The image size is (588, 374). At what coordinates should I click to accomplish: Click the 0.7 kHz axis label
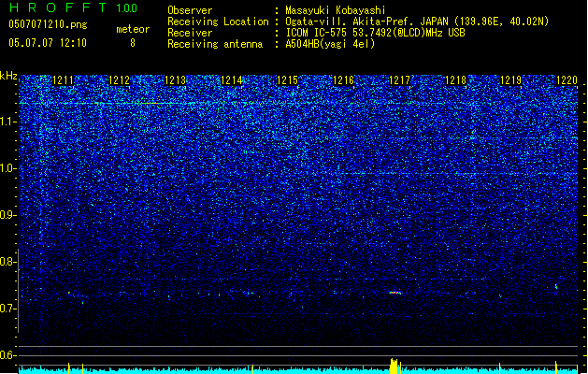pyautogui.click(x=8, y=309)
